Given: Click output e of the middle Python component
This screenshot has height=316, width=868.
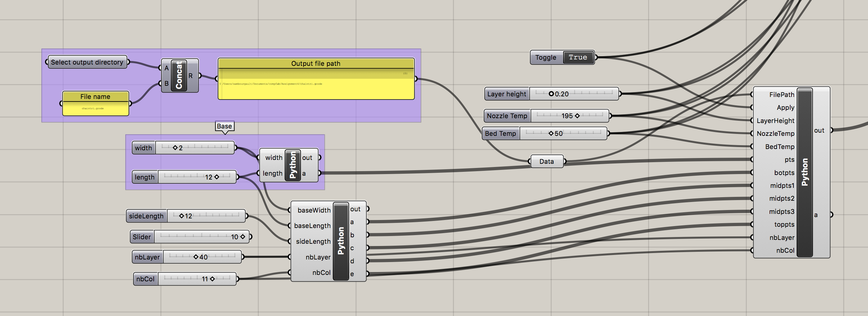Looking at the screenshot, I should pos(352,274).
